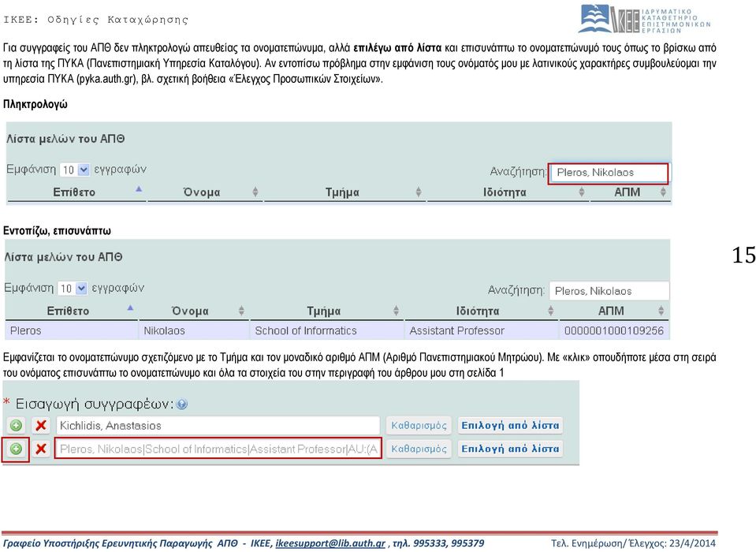Click green add icon beside Kichlidis, Anastasios
The height and width of the screenshot is (552, 756).
[16, 426]
